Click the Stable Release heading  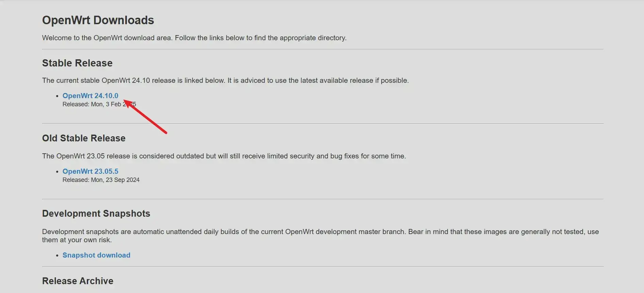tap(77, 63)
